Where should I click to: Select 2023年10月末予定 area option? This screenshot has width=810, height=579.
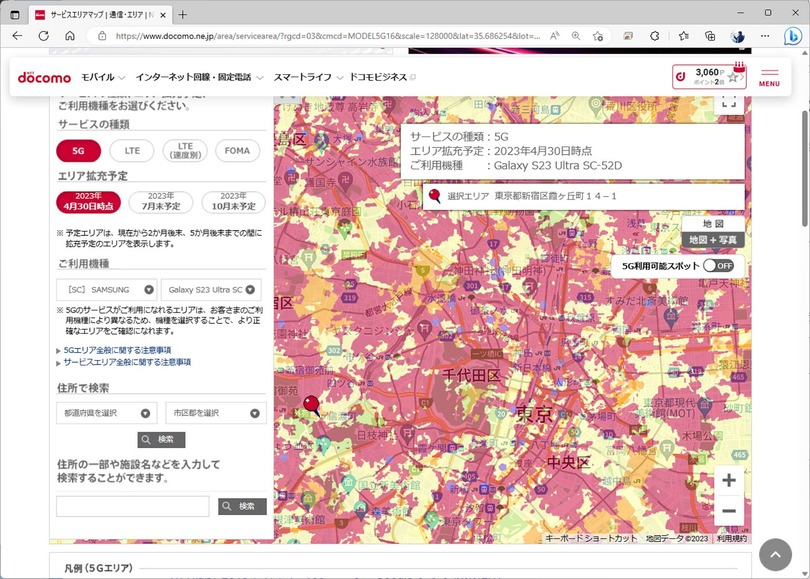(233, 202)
